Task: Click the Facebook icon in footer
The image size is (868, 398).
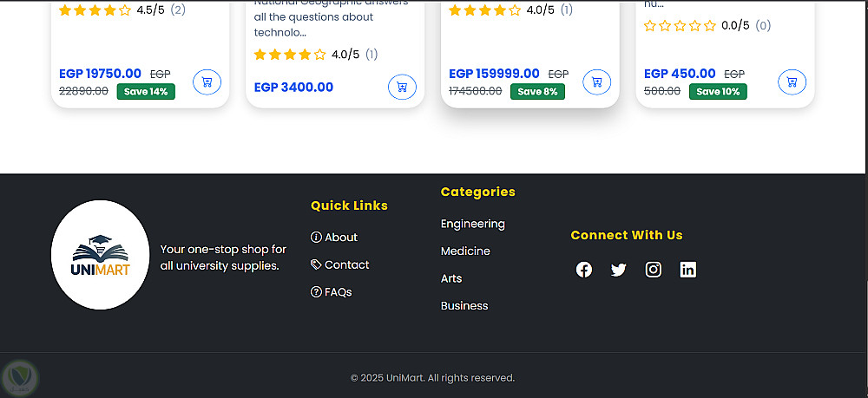Action: pyautogui.click(x=584, y=270)
